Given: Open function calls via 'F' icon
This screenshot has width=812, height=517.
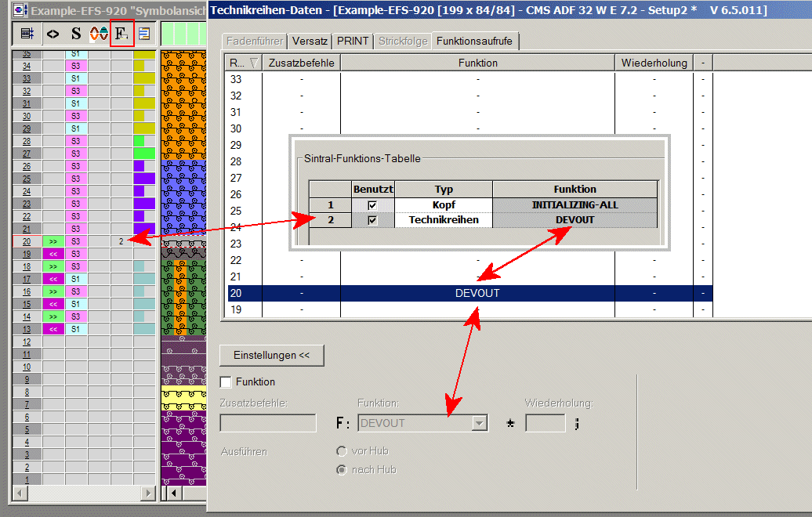Looking at the screenshot, I should 121,34.
